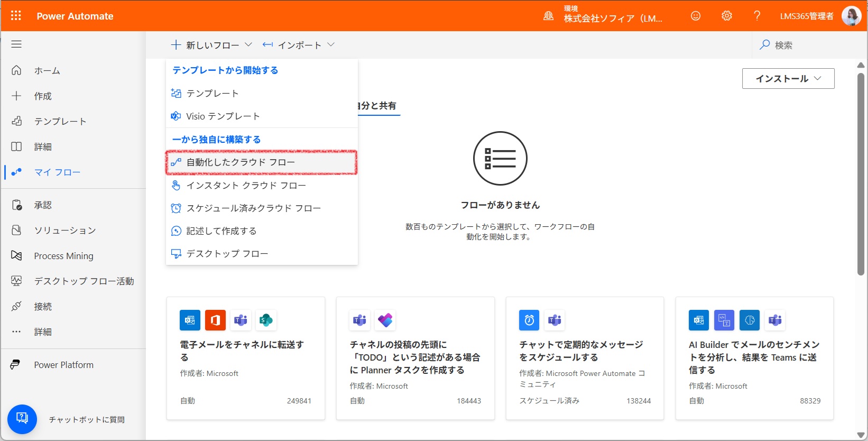Select 記述して作成する menu entry
Image resolution: width=868 pixels, height=441 pixels.
[262, 231]
